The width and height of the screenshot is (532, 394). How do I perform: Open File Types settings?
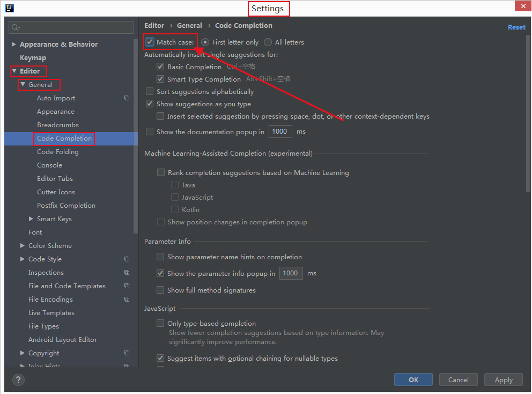44,326
